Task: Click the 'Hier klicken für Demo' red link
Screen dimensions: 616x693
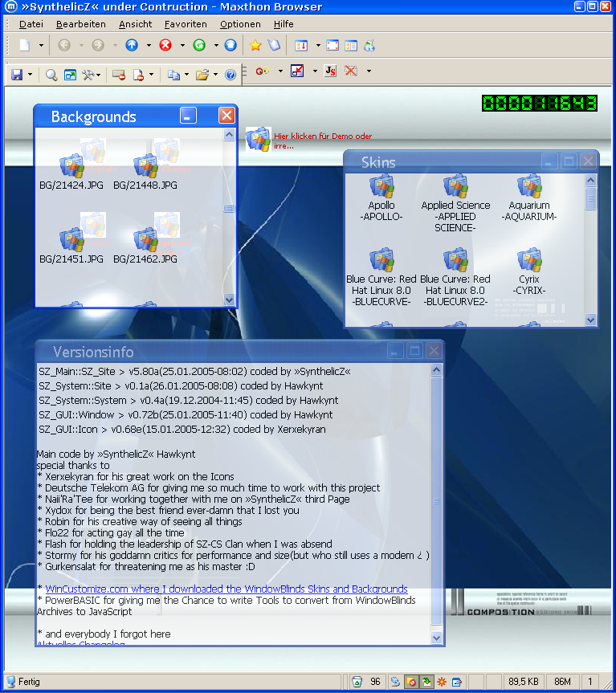Action: coord(323,141)
